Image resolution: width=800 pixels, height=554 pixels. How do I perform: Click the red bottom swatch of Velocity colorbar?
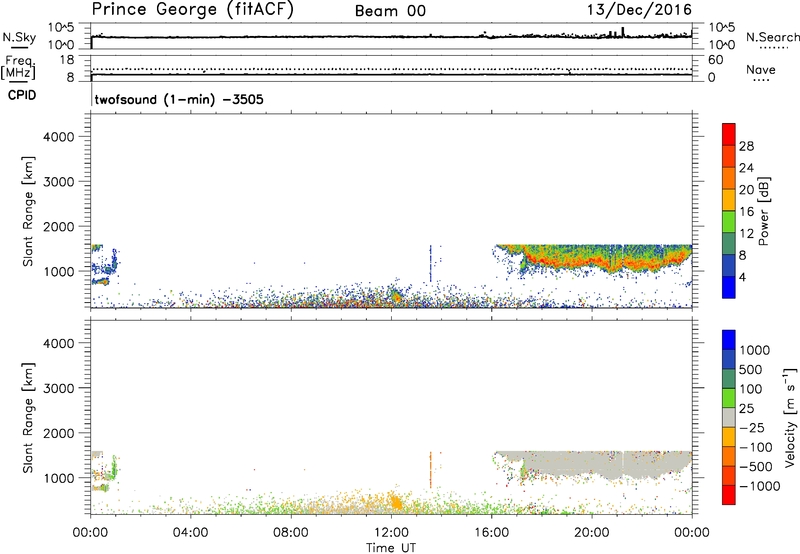[x=729, y=495]
